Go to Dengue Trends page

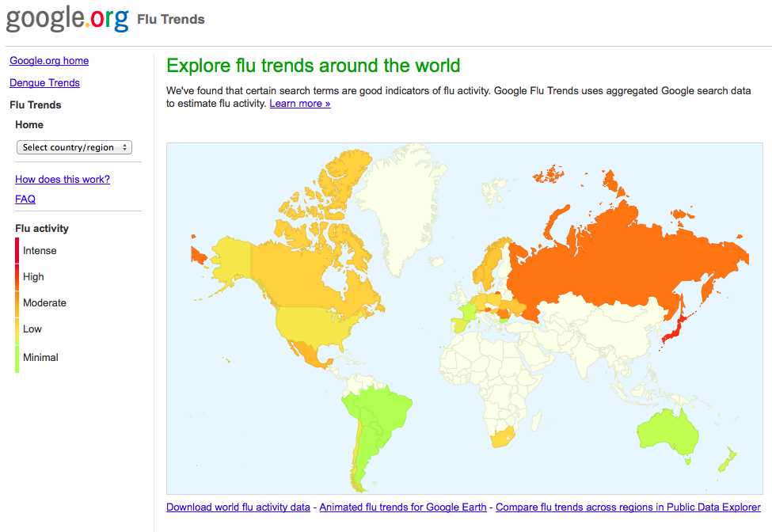(x=45, y=82)
